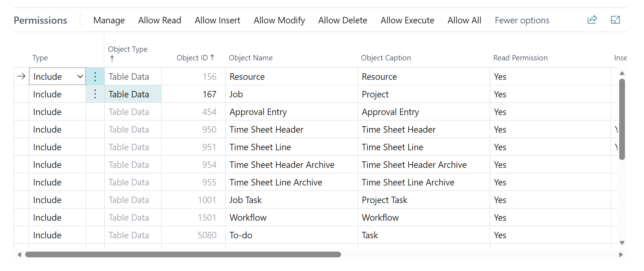Click Allow Insert in the action bar
The height and width of the screenshot is (271, 644).
coord(217,20)
